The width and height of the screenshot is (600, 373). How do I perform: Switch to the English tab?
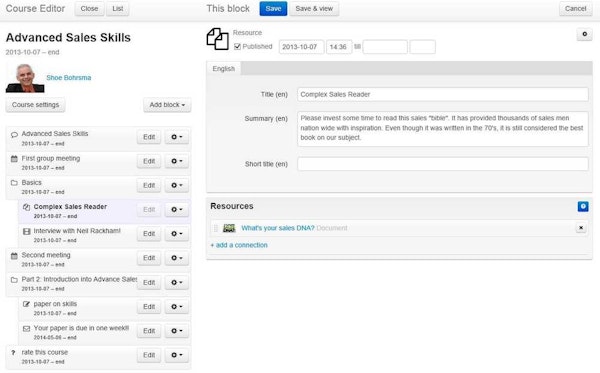[x=223, y=68]
